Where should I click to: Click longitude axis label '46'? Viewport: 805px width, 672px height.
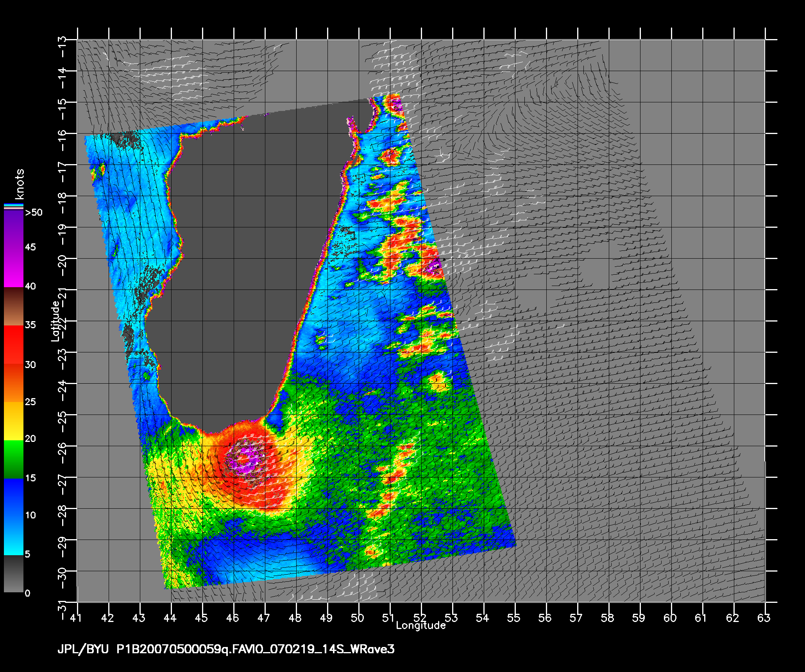tap(233, 618)
